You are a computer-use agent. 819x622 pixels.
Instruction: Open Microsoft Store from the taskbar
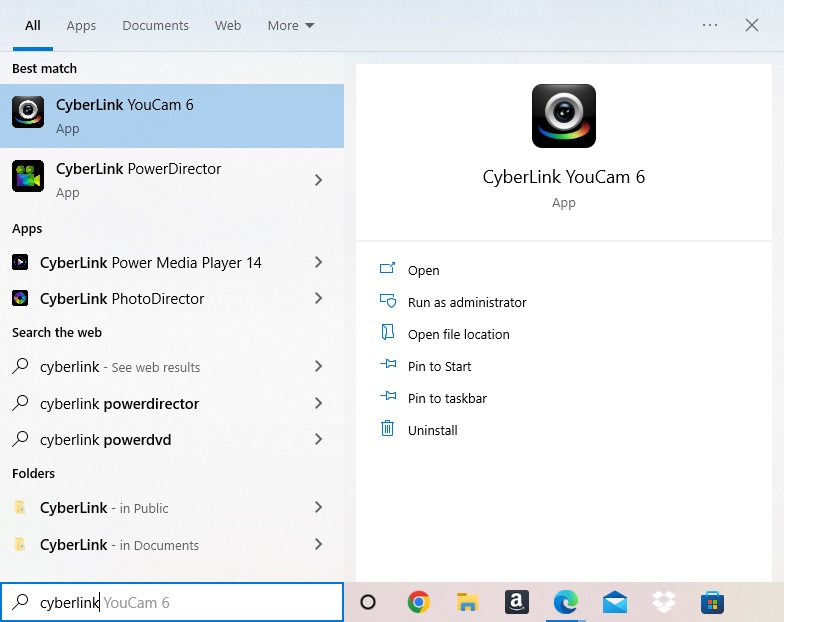click(x=712, y=602)
